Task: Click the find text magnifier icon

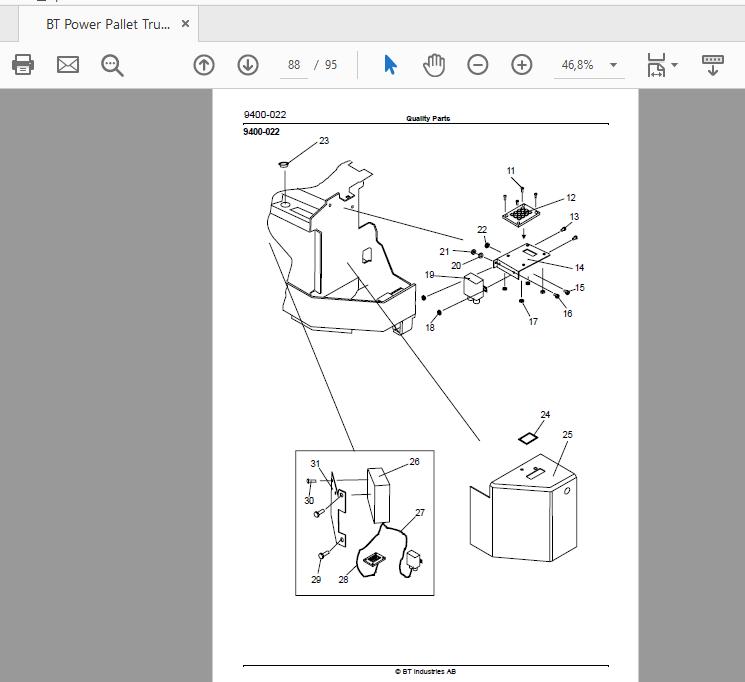Action: (x=112, y=65)
